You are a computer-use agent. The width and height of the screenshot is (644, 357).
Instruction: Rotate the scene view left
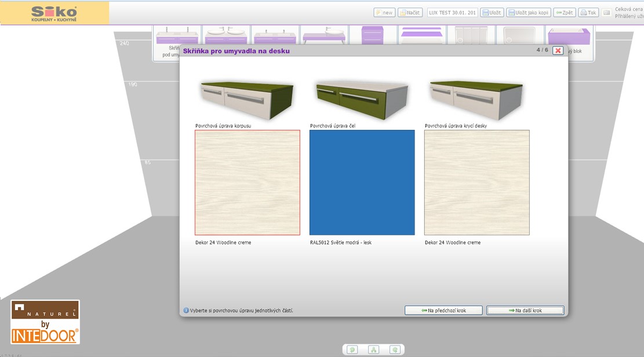[x=352, y=349]
